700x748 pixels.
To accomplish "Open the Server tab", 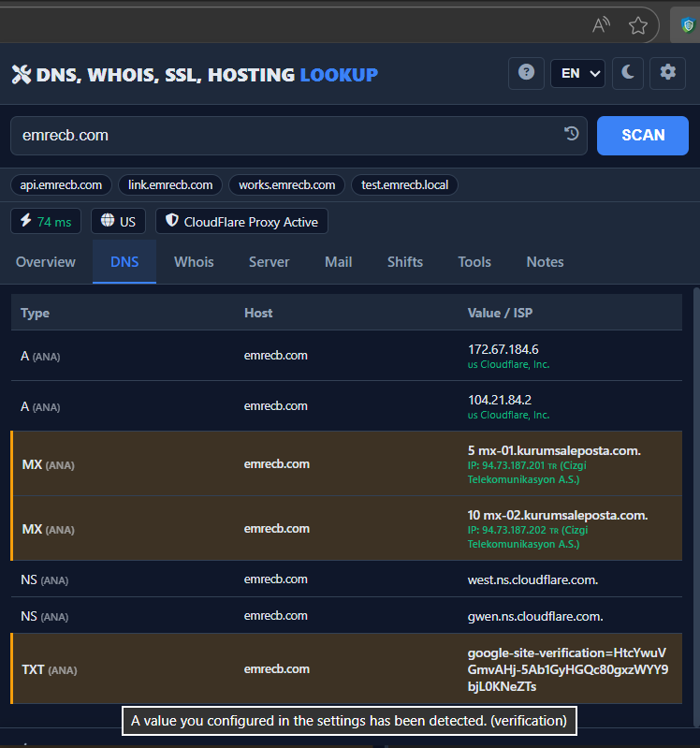I will point(269,262).
